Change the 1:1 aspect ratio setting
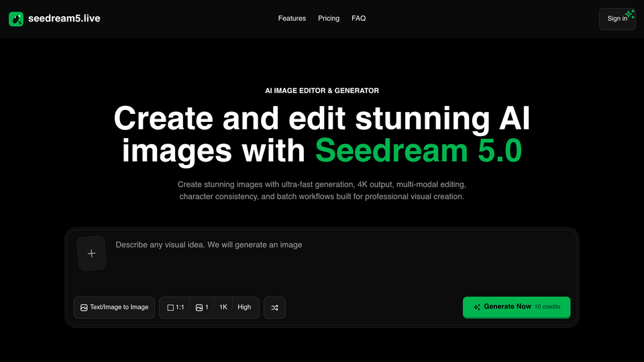 point(175,308)
